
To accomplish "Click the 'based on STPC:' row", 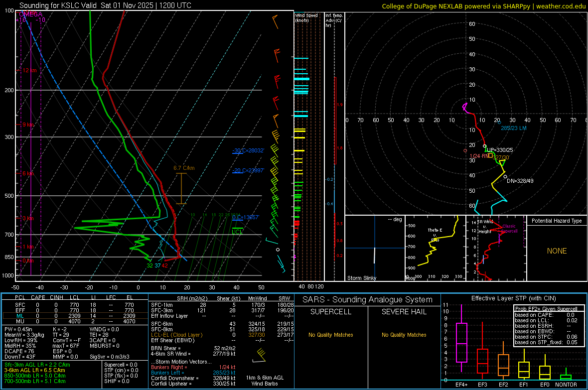I will pyautogui.click(x=546, y=337).
